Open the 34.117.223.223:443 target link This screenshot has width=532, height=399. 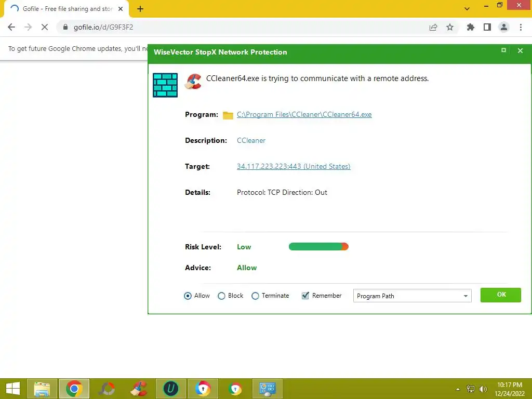tap(294, 167)
